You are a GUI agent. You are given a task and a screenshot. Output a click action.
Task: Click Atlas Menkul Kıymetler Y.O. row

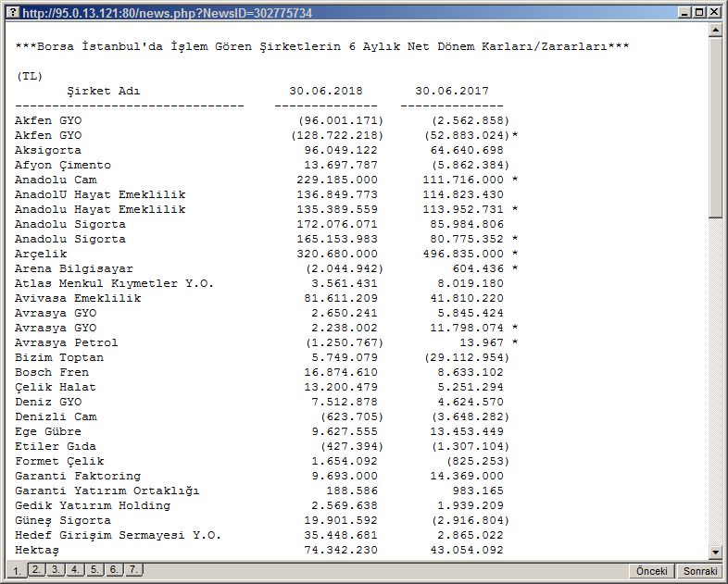[114, 283]
